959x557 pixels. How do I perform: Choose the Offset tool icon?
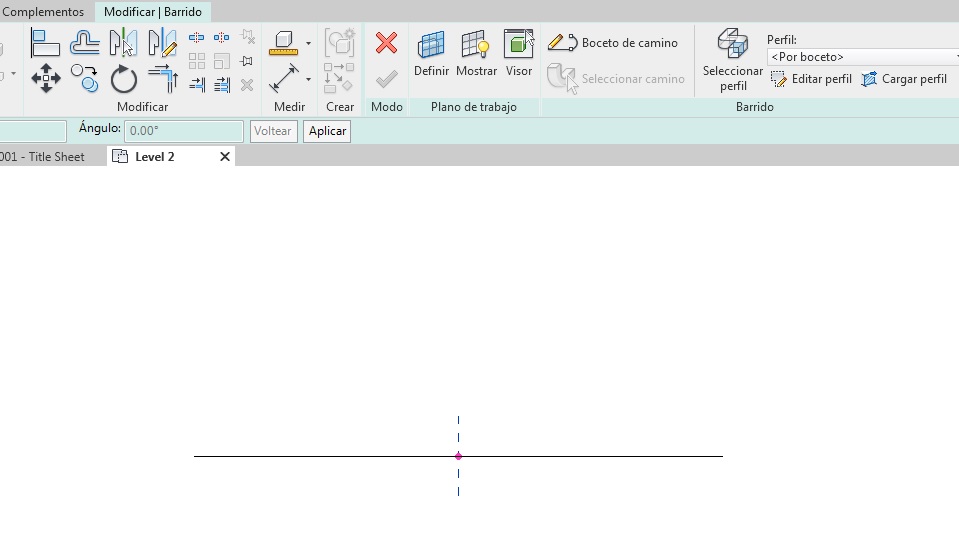[x=85, y=43]
